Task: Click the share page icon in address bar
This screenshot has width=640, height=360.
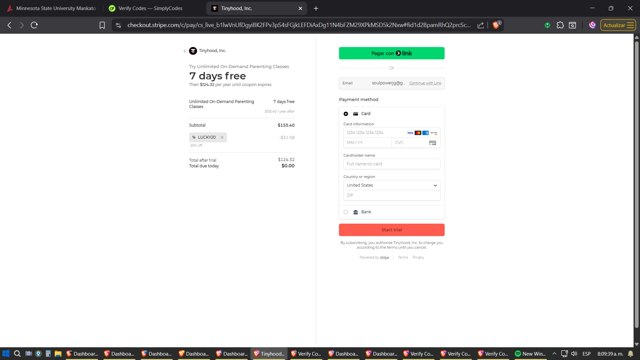Action: pyautogui.click(x=480, y=25)
